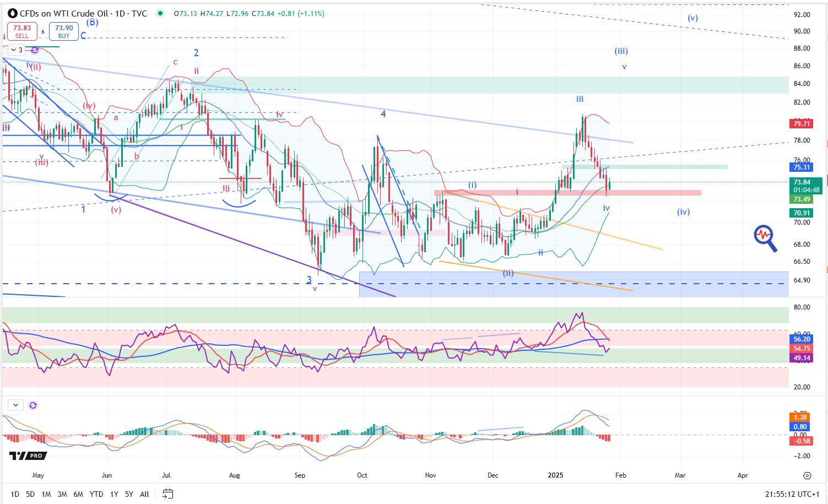828x504 pixels.
Task: Select the 1D time range
Action: click(15, 494)
